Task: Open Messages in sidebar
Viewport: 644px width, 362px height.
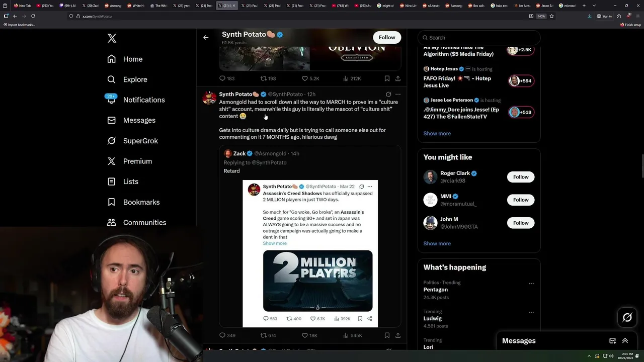Action: (x=131, y=120)
